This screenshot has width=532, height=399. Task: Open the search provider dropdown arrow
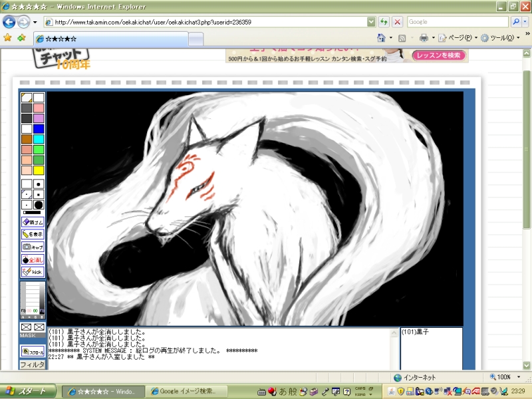[525, 22]
